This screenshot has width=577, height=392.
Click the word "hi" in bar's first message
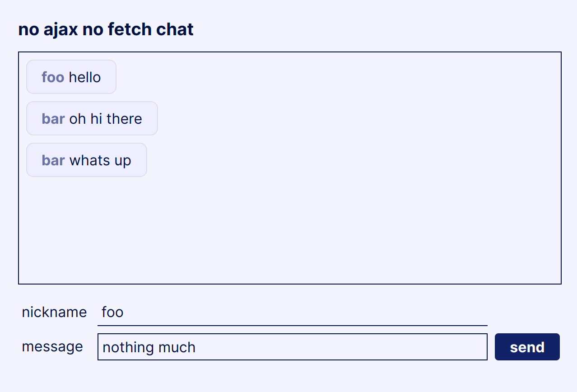click(96, 119)
